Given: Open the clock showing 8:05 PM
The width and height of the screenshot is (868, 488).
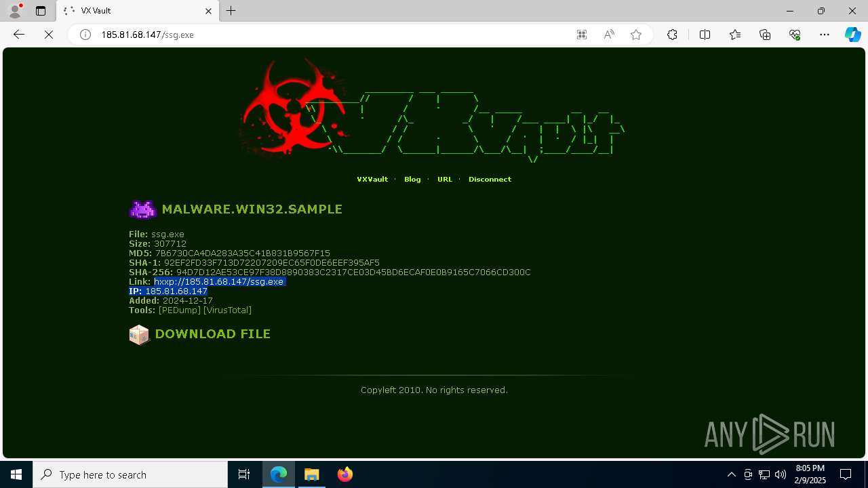Looking at the screenshot, I should tap(810, 474).
